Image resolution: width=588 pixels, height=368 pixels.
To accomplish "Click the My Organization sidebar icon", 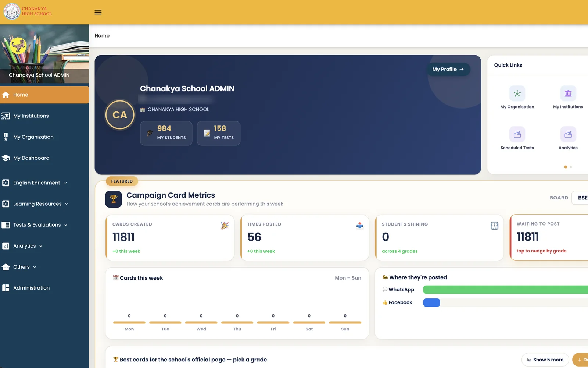I will click(x=6, y=137).
